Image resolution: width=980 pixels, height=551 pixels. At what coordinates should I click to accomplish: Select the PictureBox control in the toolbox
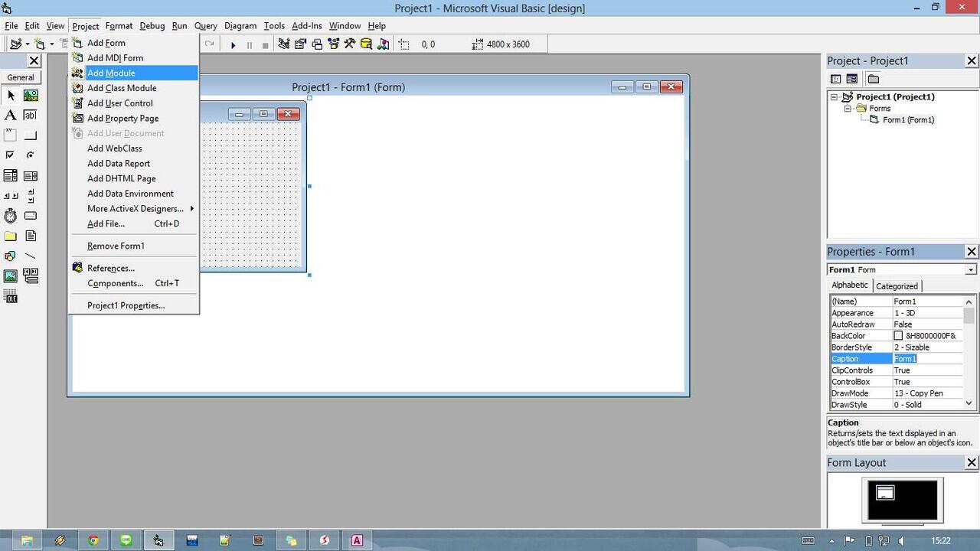coord(31,96)
